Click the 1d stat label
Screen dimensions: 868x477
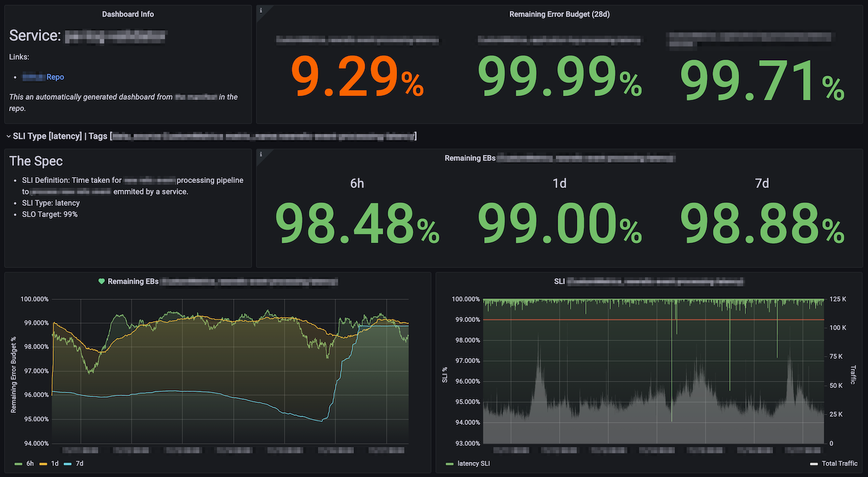(560, 184)
